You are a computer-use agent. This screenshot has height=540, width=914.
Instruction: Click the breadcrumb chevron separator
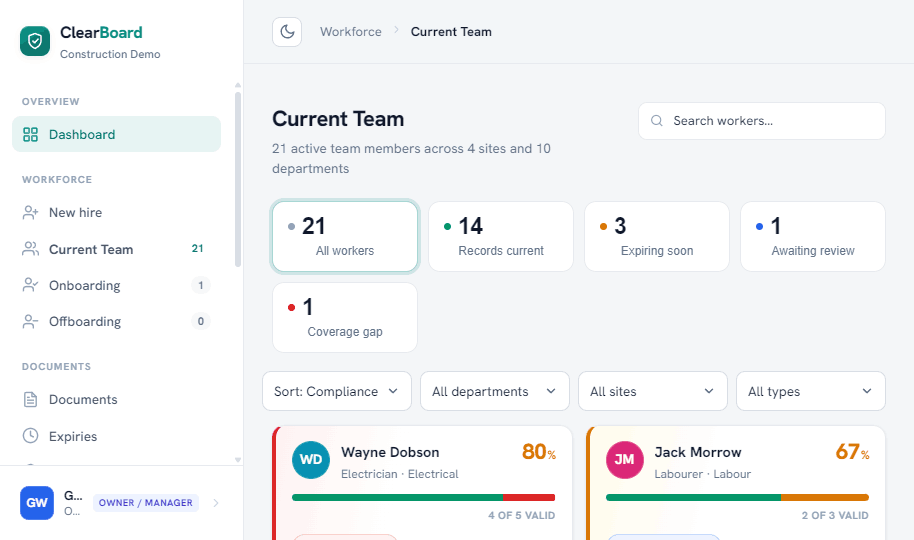pyautogui.click(x=396, y=30)
